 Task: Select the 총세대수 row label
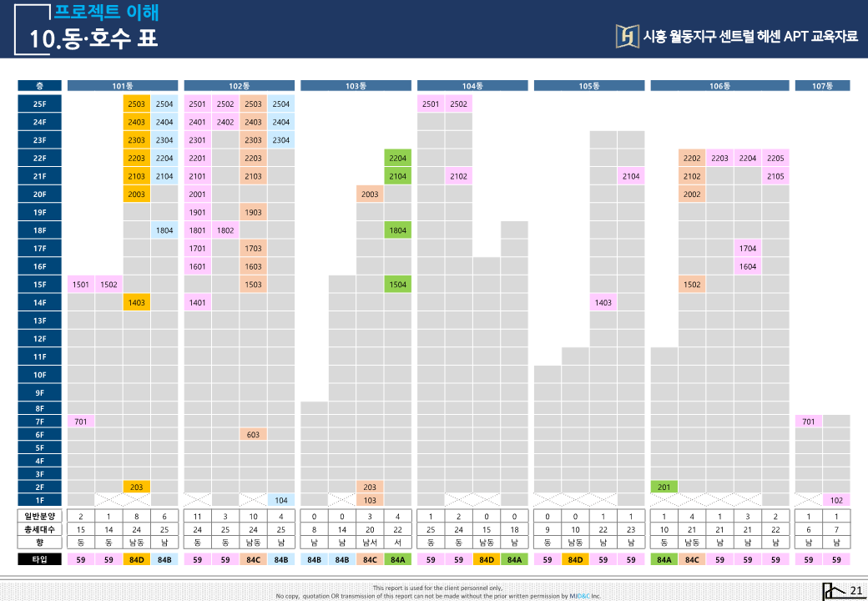[x=40, y=529]
